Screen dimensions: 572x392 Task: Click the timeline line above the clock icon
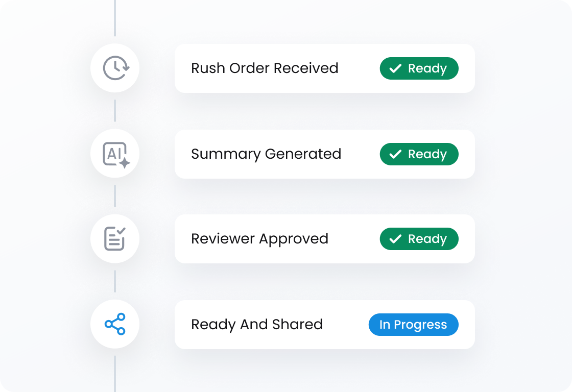115,18
